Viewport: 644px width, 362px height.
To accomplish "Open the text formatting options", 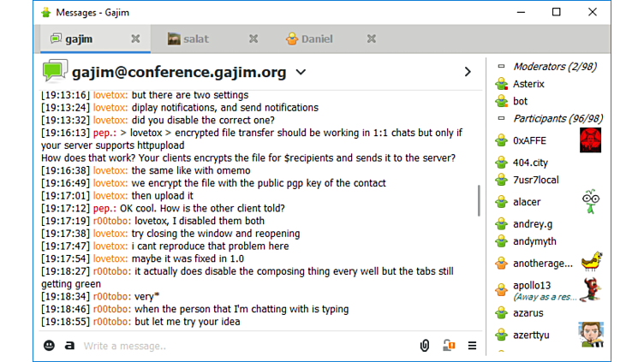I will (x=69, y=345).
